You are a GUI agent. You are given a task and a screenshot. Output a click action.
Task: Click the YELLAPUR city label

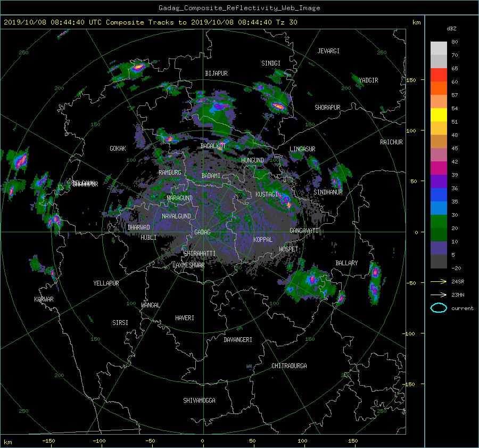point(106,283)
